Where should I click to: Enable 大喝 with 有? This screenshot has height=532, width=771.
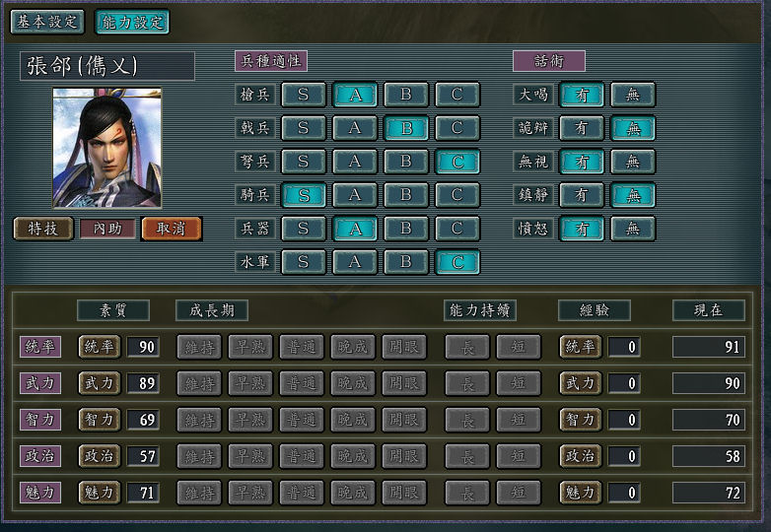(582, 95)
